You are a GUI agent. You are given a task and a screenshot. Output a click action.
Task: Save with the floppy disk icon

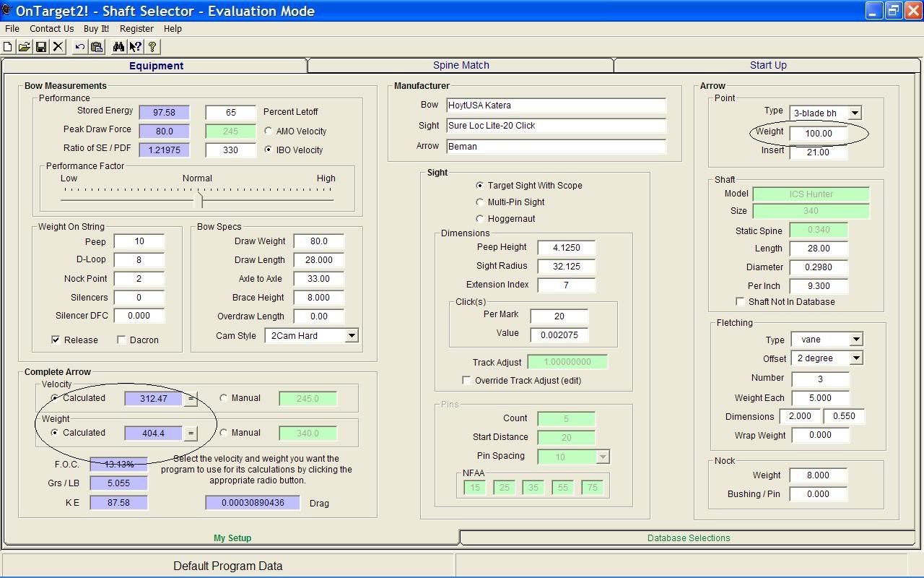point(41,47)
